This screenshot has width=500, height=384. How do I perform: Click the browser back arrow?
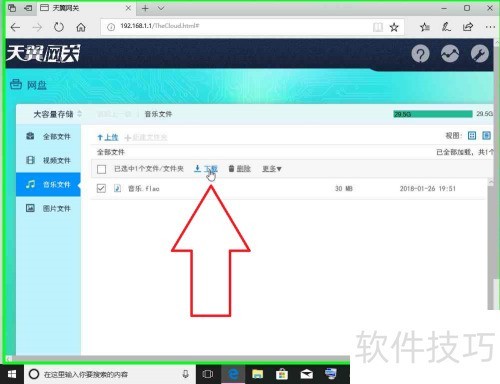(15, 27)
